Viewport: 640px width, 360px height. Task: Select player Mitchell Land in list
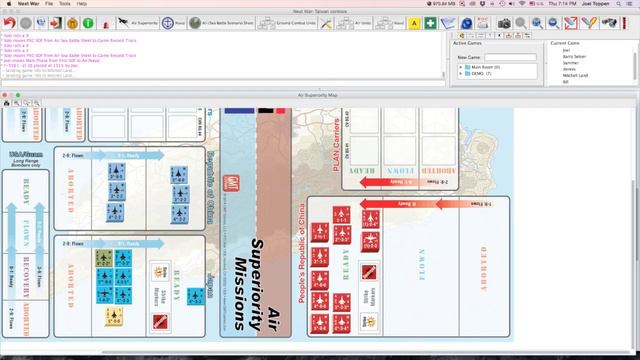(x=575, y=76)
